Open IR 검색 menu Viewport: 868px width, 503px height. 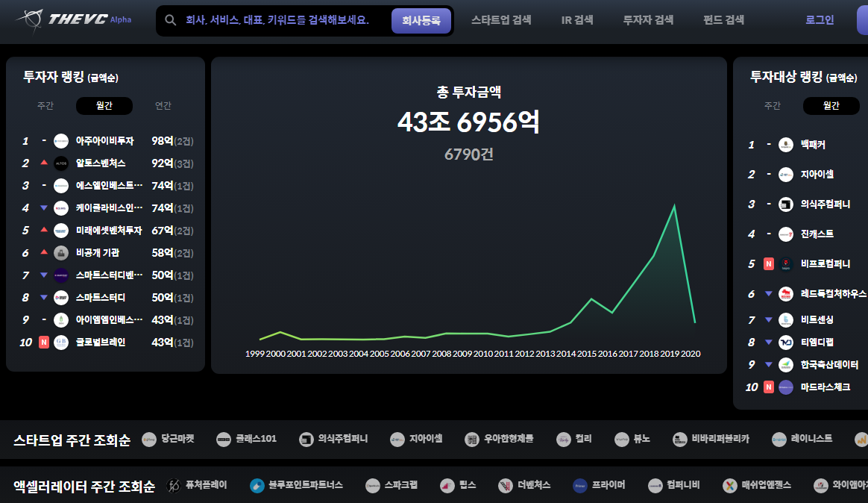tap(577, 20)
